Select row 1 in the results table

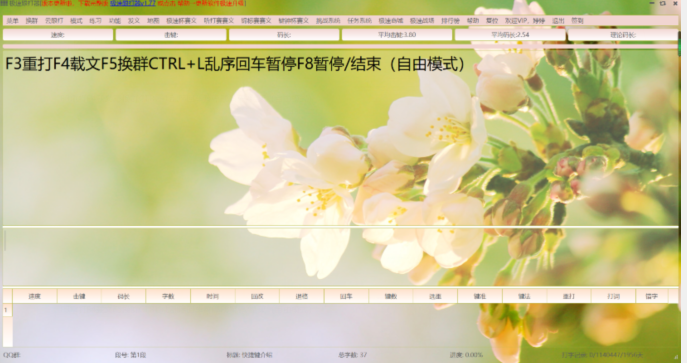pos(7,310)
